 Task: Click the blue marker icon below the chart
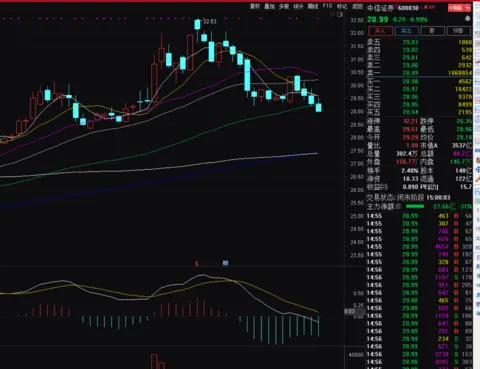(225, 263)
